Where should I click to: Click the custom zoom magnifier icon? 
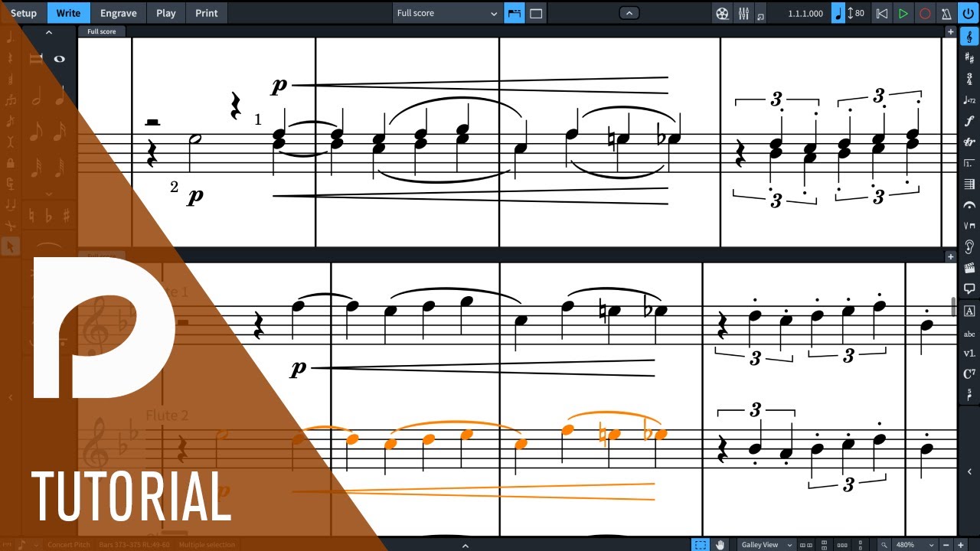(884, 545)
